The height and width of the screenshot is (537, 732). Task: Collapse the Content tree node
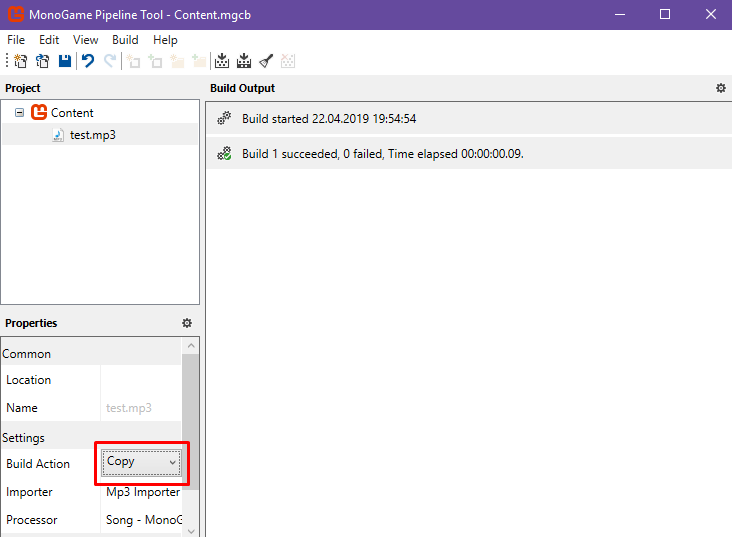click(19, 113)
